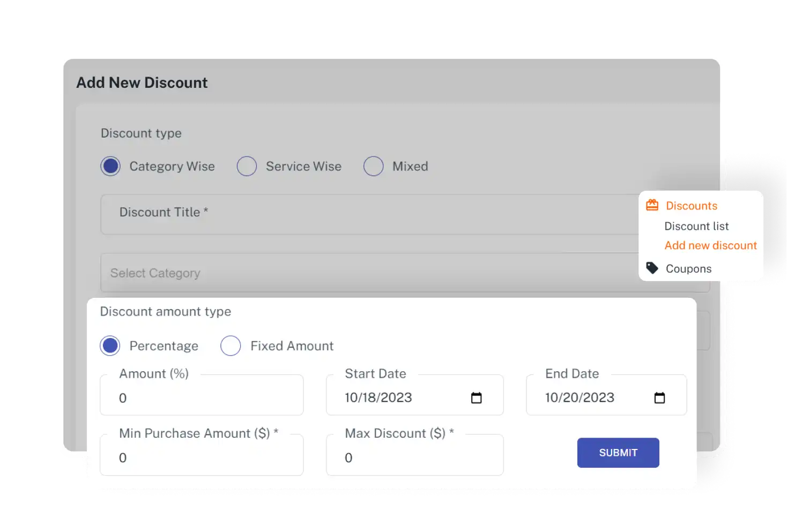
Task: Go to Discount list menu item
Action: pos(696,226)
